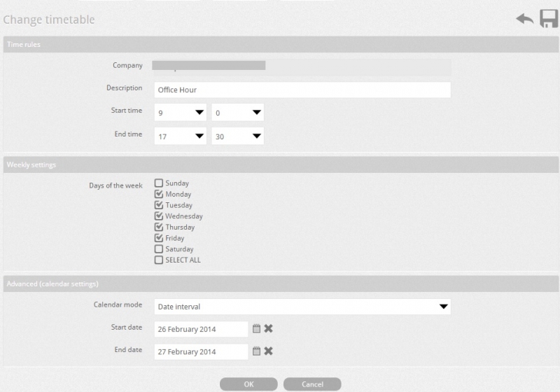The width and height of the screenshot is (560, 392).
Task: Clear End date with X icon
Action: click(x=268, y=351)
